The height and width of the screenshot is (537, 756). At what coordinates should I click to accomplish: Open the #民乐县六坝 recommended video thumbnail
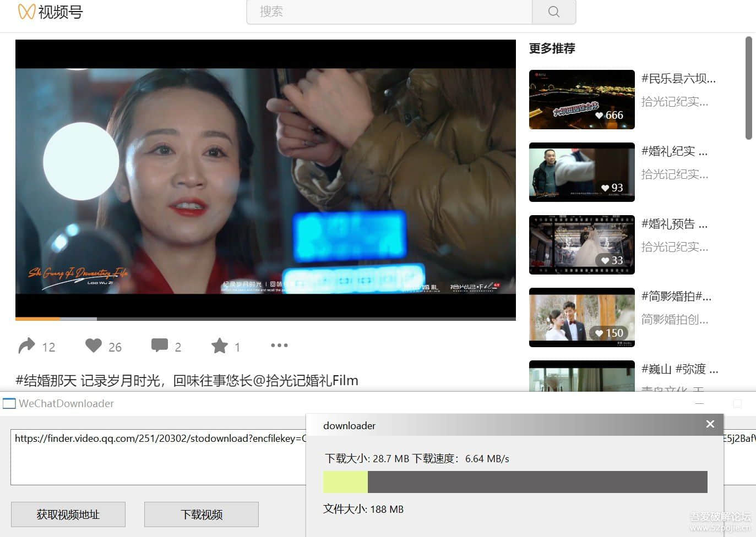(582, 100)
